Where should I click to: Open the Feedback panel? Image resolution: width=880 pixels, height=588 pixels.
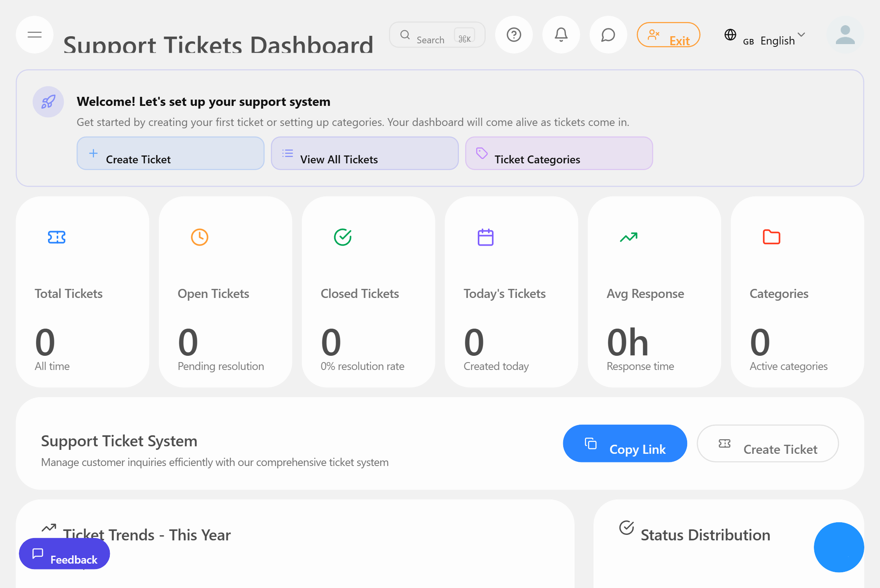click(64, 554)
